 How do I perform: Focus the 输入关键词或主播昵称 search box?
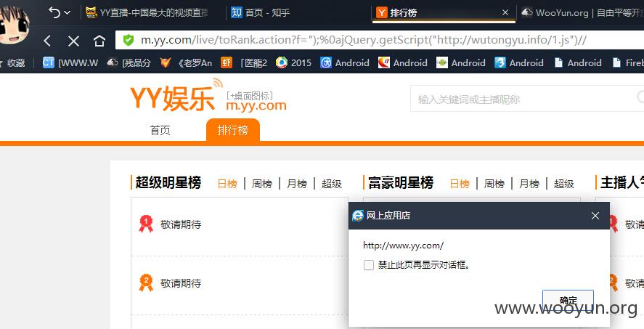click(527, 99)
